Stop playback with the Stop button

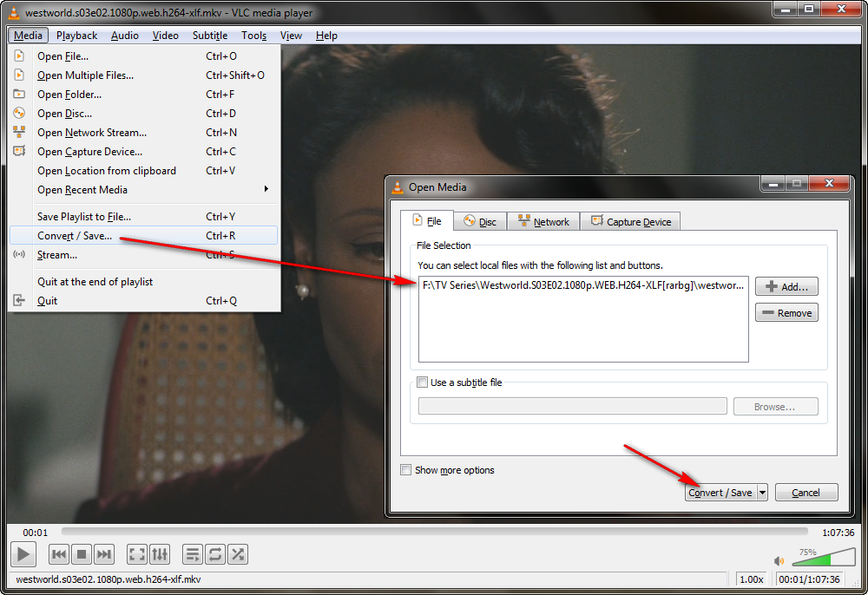click(x=82, y=554)
